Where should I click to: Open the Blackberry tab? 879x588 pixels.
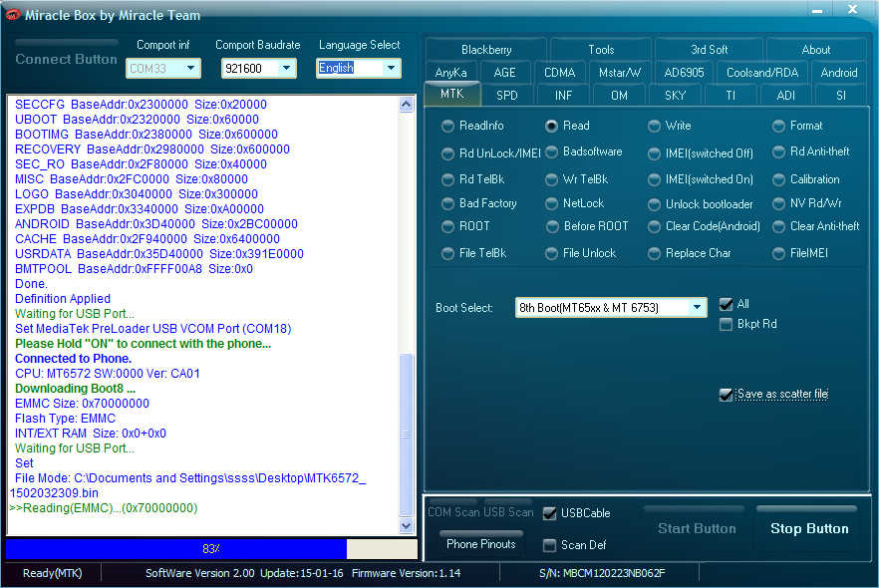(x=486, y=49)
